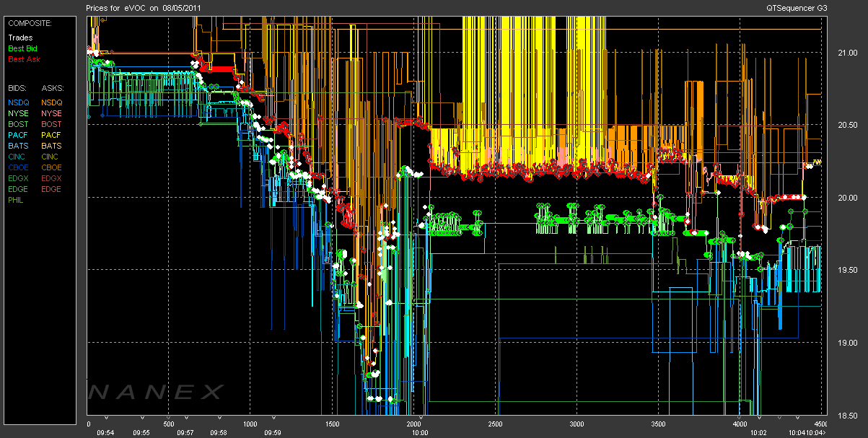The height and width of the screenshot is (438, 868).
Task: Click the 20.00 price axis label
Action: 847,197
